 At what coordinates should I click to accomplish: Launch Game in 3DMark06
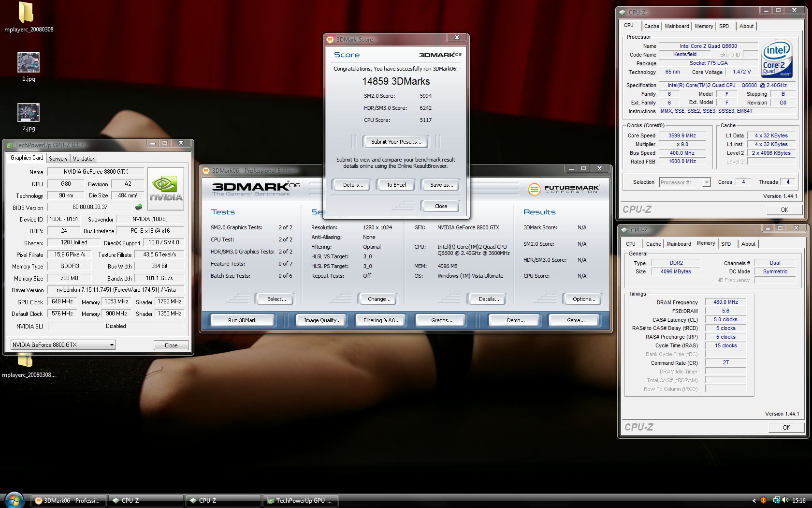click(x=575, y=320)
